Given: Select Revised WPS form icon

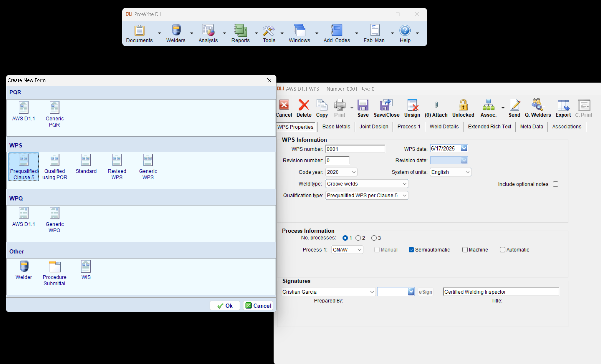Looking at the screenshot, I should point(117,167).
